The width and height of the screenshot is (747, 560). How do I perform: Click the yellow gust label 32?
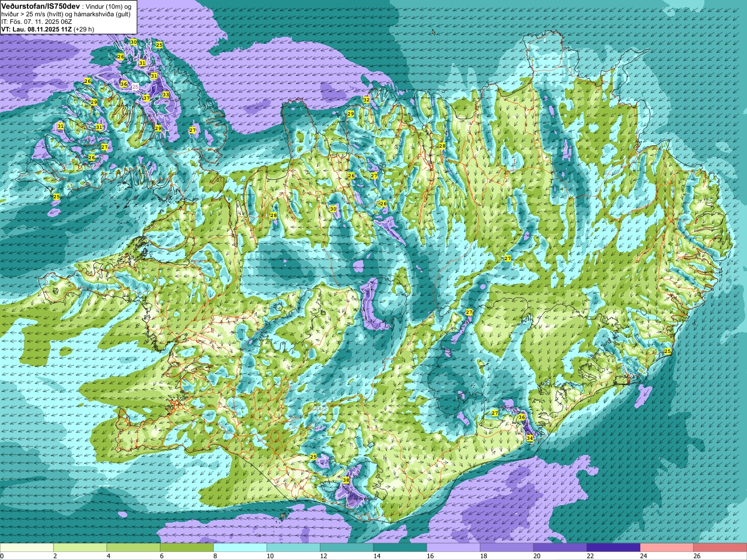click(x=366, y=100)
